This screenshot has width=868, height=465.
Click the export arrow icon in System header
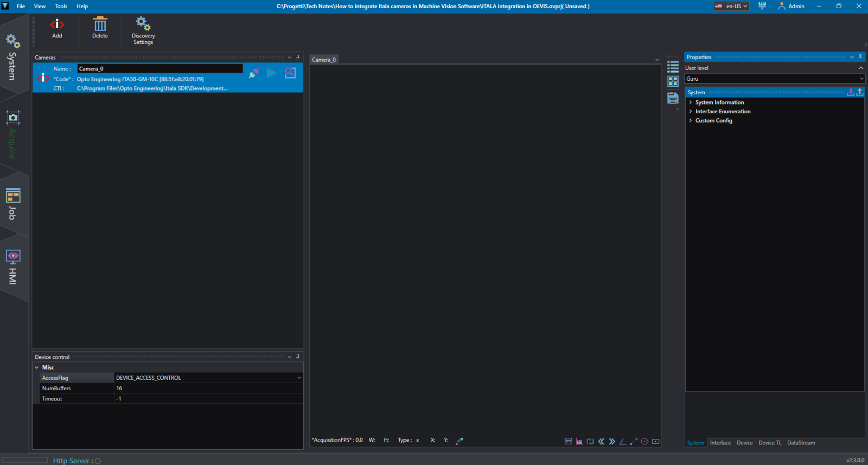coord(860,92)
